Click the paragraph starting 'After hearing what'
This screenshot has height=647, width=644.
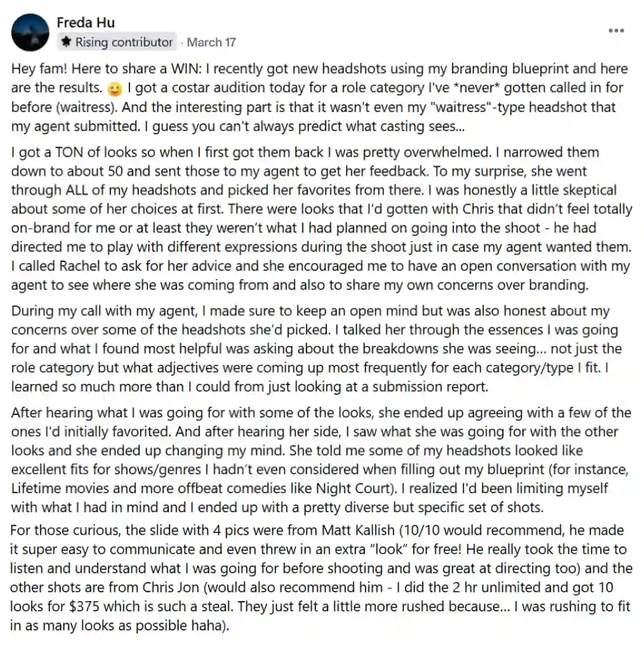[321, 460]
